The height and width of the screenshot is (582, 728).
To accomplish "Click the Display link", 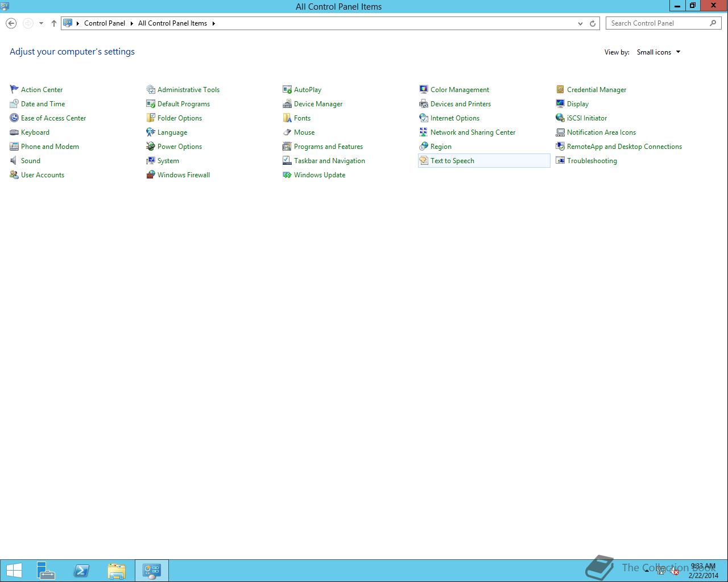I will 578,103.
